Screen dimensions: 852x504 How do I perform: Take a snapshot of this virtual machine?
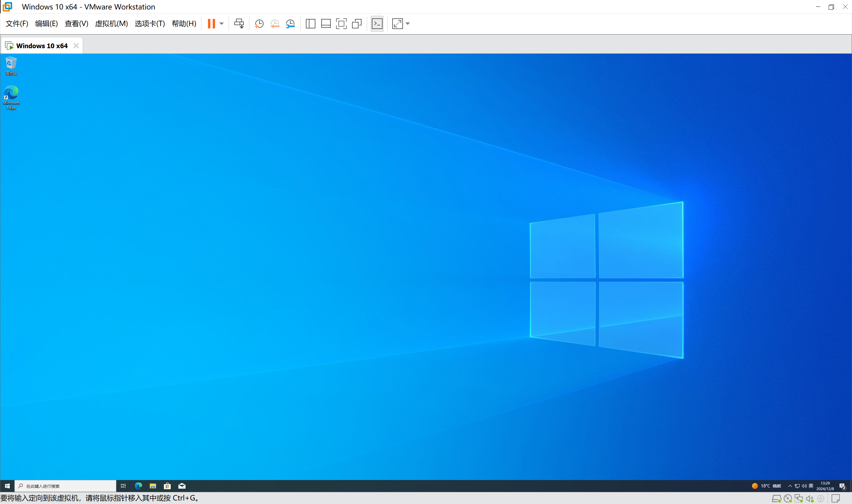coord(259,23)
